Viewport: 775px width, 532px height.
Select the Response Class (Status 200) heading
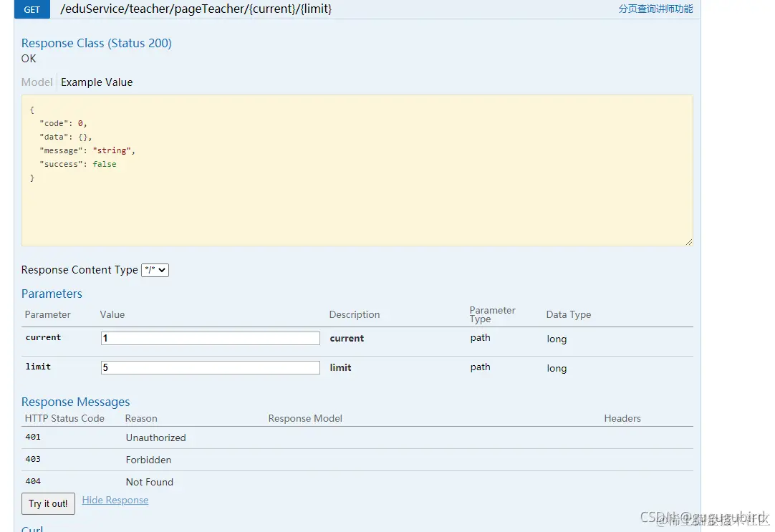click(x=97, y=43)
